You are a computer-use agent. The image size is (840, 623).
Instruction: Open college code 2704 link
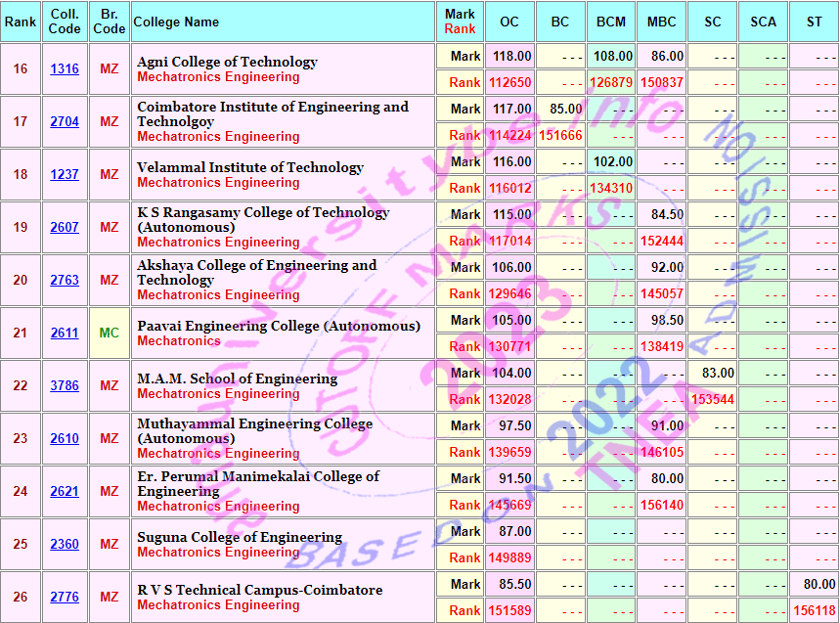click(65, 122)
